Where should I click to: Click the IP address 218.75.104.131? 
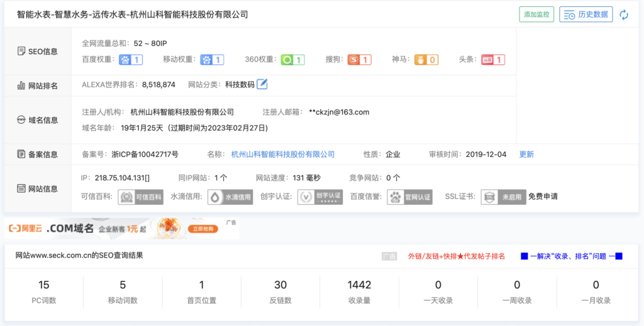pos(122,178)
